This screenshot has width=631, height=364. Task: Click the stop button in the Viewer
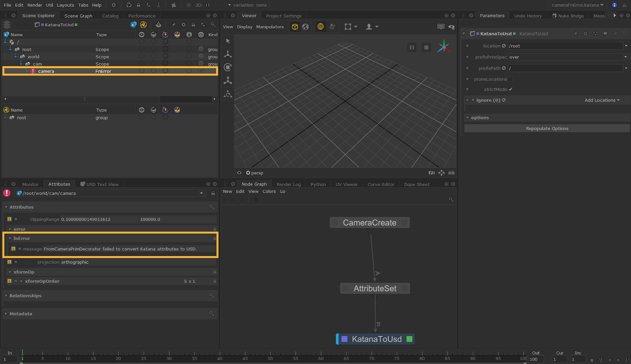(x=426, y=47)
